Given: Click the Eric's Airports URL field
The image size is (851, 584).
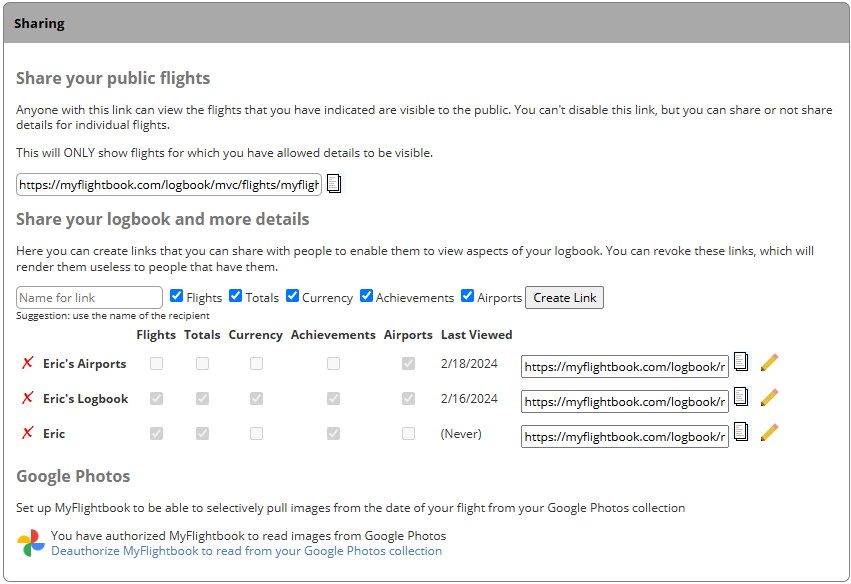Looking at the screenshot, I should point(624,366).
